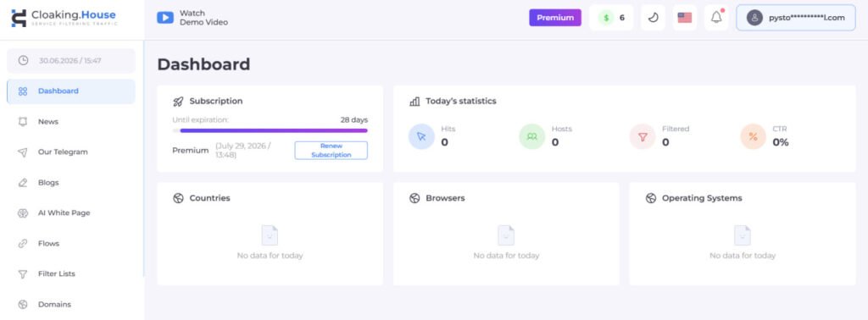
Task: Click the Premium plan badge
Action: click(x=555, y=18)
